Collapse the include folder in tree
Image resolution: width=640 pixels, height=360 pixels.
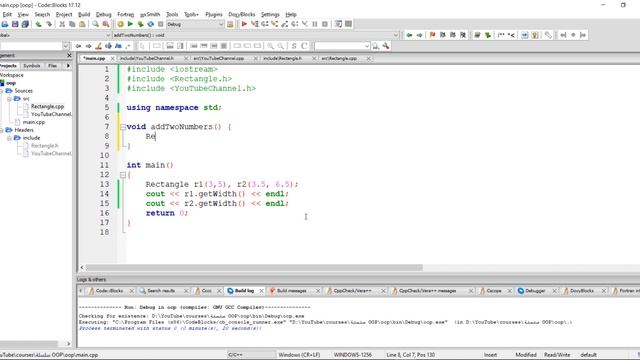(9, 138)
